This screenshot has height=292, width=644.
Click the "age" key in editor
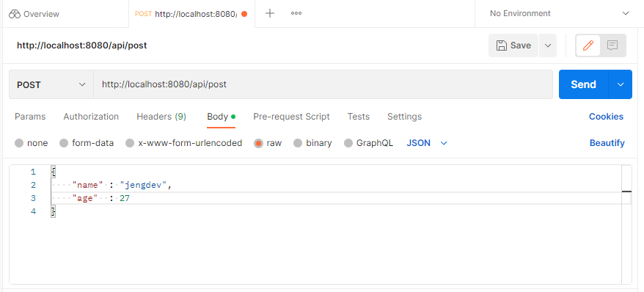click(85, 198)
